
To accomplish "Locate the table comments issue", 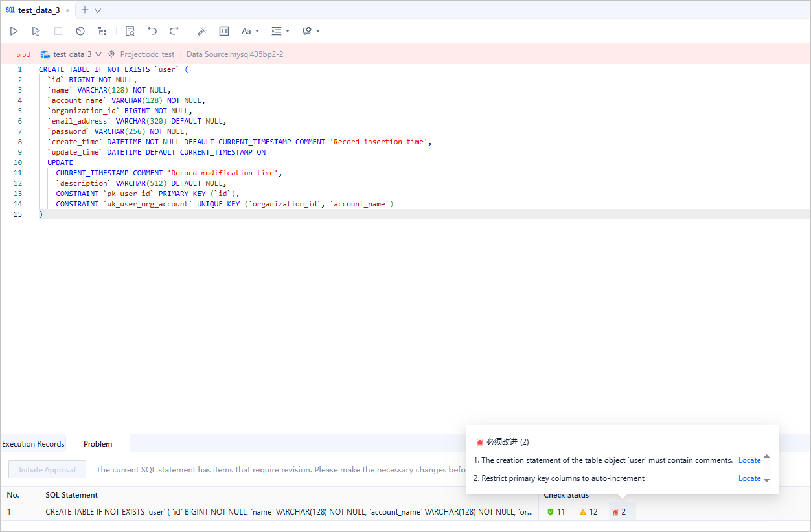I will coord(749,460).
